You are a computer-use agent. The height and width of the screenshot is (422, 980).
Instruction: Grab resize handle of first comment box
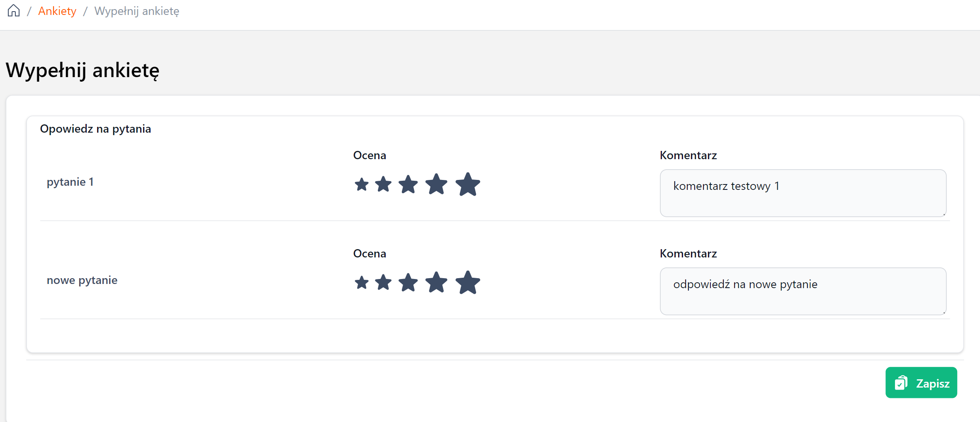click(944, 214)
